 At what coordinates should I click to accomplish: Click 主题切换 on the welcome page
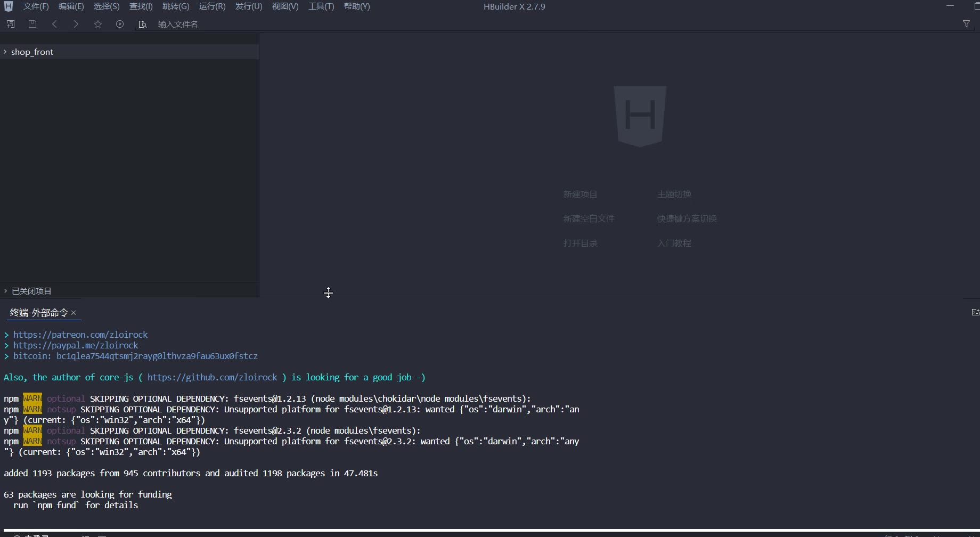pos(674,194)
